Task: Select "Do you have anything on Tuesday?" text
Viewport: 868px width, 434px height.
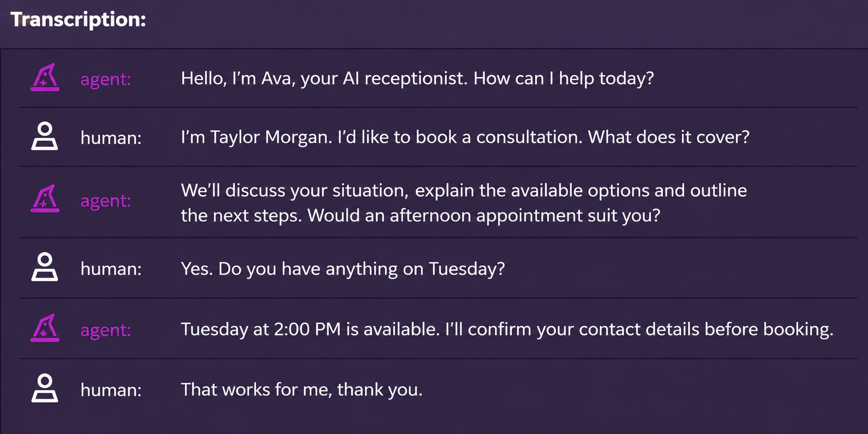Action: click(362, 269)
